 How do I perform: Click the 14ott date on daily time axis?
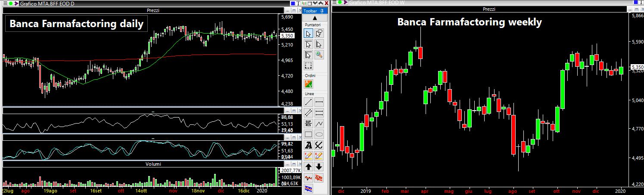[x=141, y=190]
